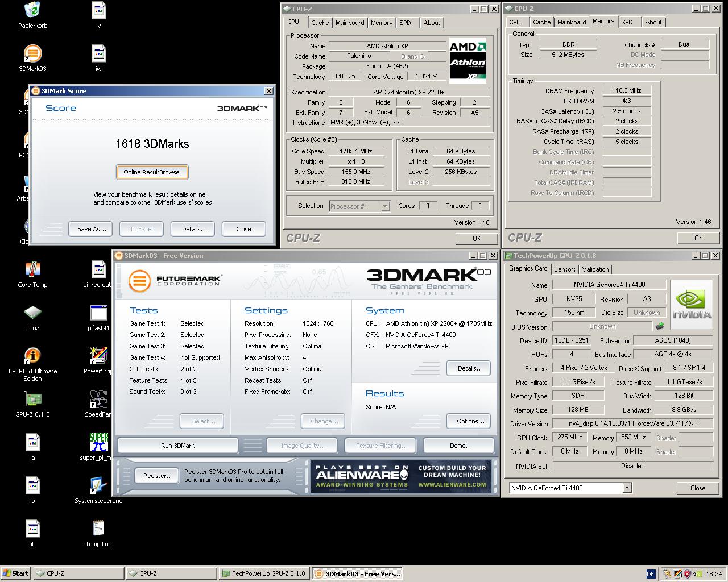Launch the super_pi_mod desktop icon

[98, 443]
